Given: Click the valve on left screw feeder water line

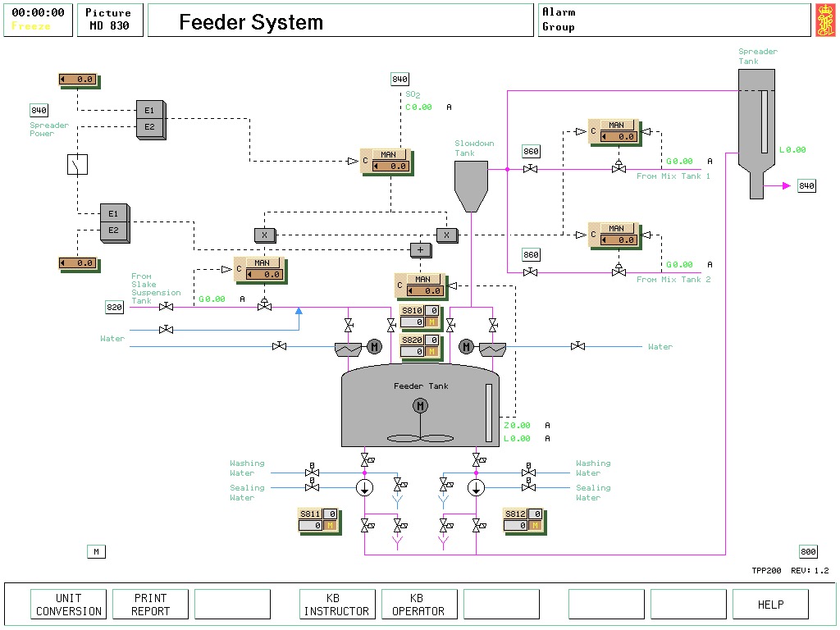Looking at the screenshot, I should (x=279, y=347).
